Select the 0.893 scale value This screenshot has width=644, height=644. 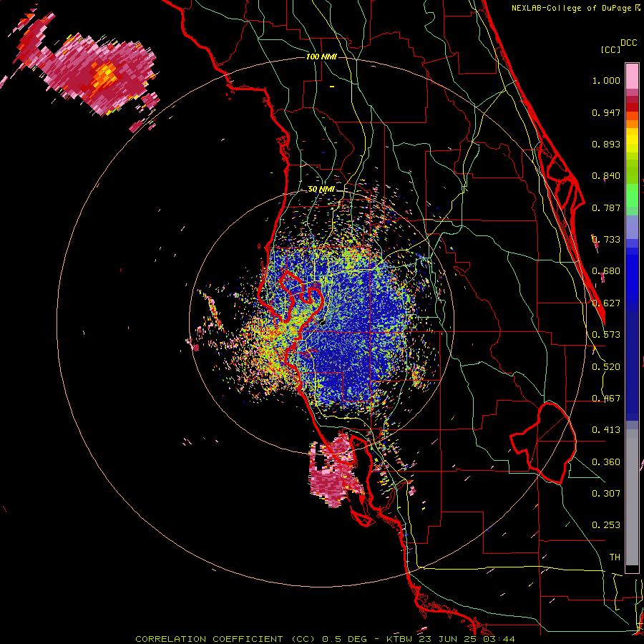(x=606, y=144)
